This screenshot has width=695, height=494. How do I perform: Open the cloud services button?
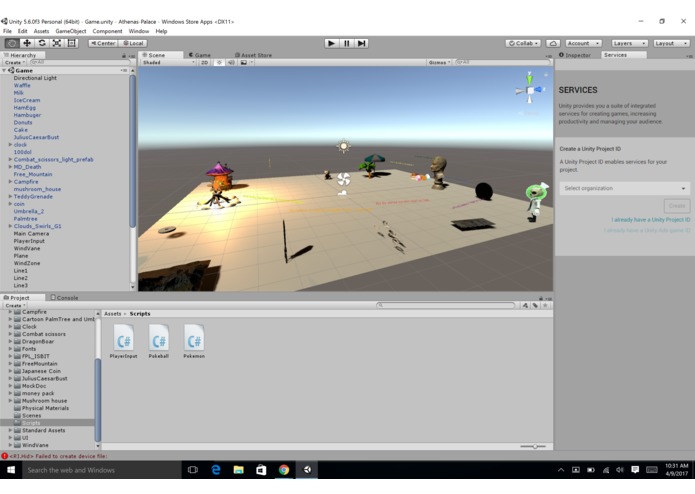pos(553,43)
